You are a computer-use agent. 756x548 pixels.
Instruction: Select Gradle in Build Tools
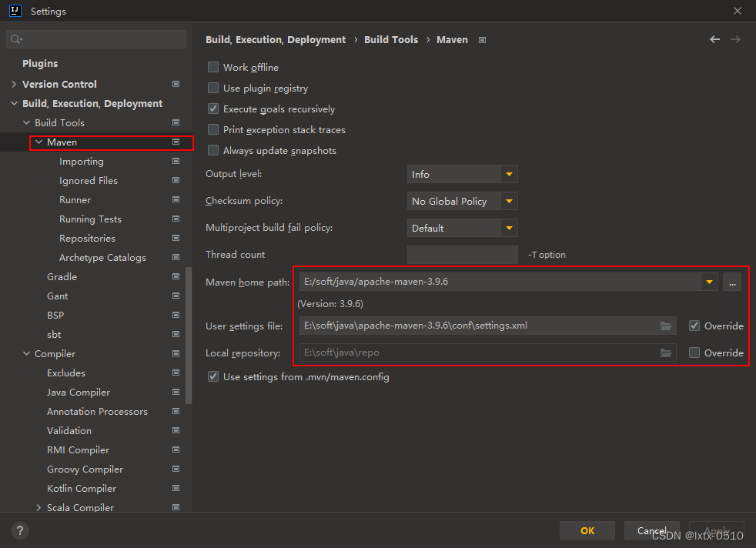[x=62, y=276]
